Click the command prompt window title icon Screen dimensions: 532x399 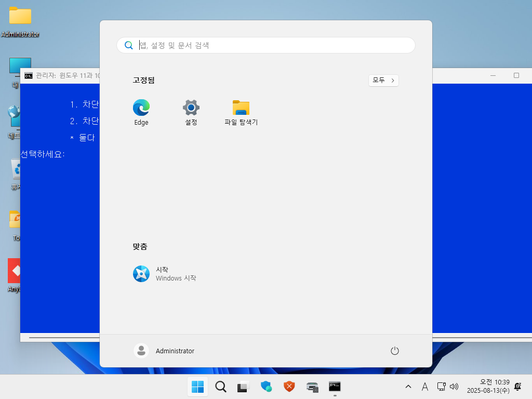point(29,75)
